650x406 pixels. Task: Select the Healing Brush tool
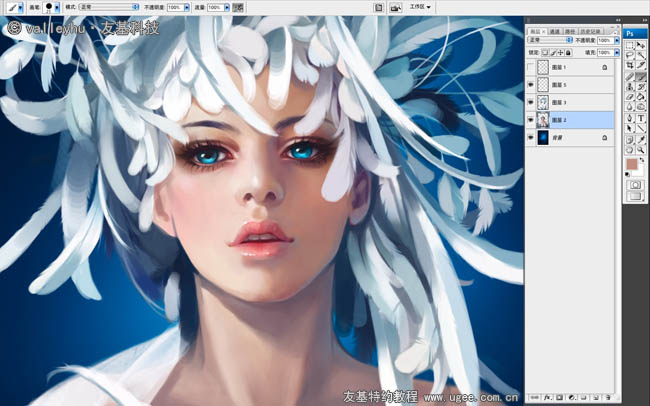click(x=629, y=75)
